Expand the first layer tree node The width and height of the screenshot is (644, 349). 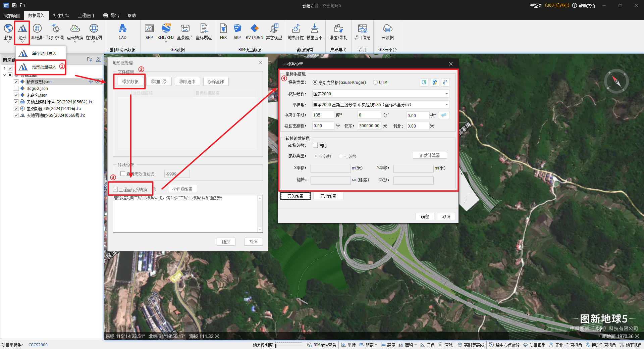(x=4, y=68)
